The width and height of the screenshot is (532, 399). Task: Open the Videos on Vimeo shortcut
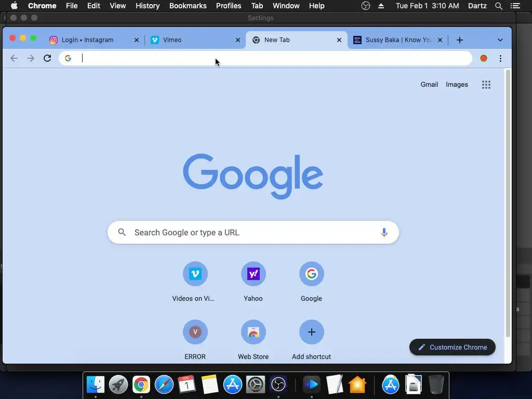(195, 274)
